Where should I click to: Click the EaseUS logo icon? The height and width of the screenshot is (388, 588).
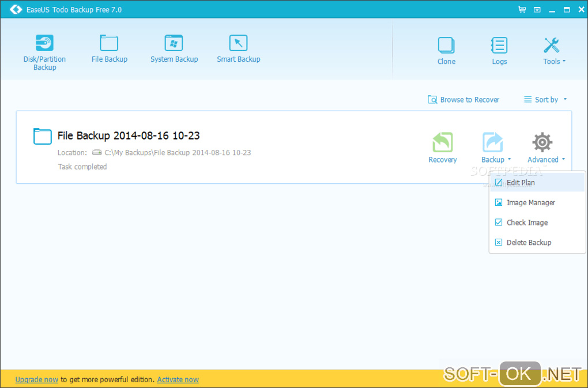point(16,9)
